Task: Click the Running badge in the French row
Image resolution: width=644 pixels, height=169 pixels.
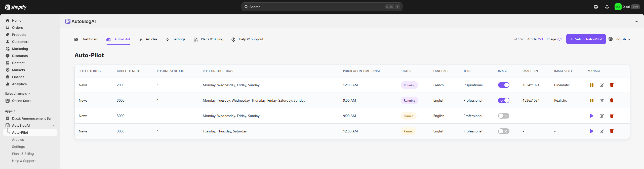Action: tap(409, 85)
